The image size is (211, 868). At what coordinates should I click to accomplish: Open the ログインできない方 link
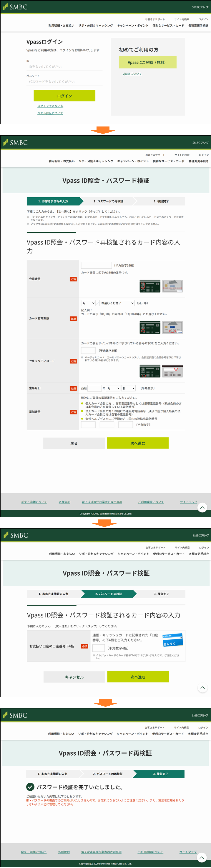50,106
